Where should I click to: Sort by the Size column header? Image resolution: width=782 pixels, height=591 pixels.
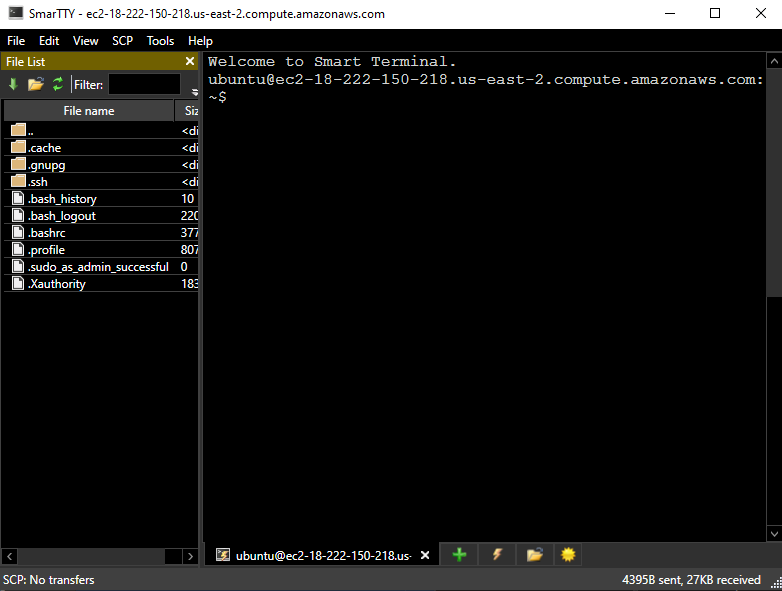point(187,111)
